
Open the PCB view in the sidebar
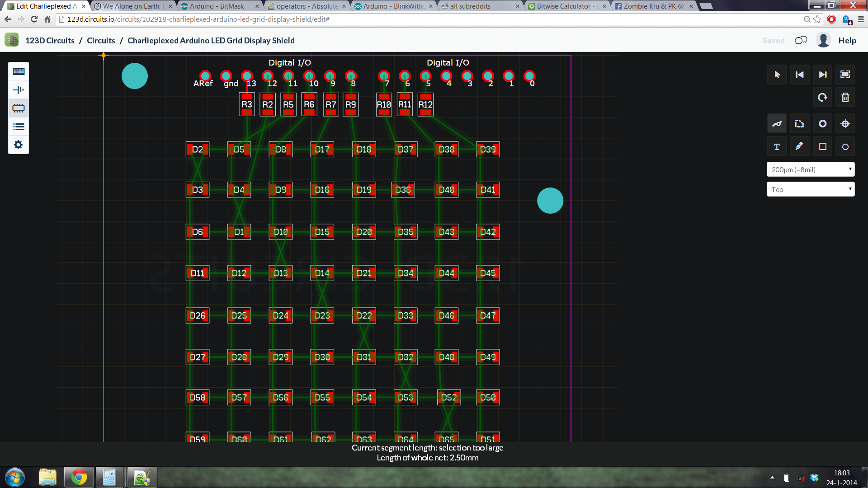pos(18,108)
